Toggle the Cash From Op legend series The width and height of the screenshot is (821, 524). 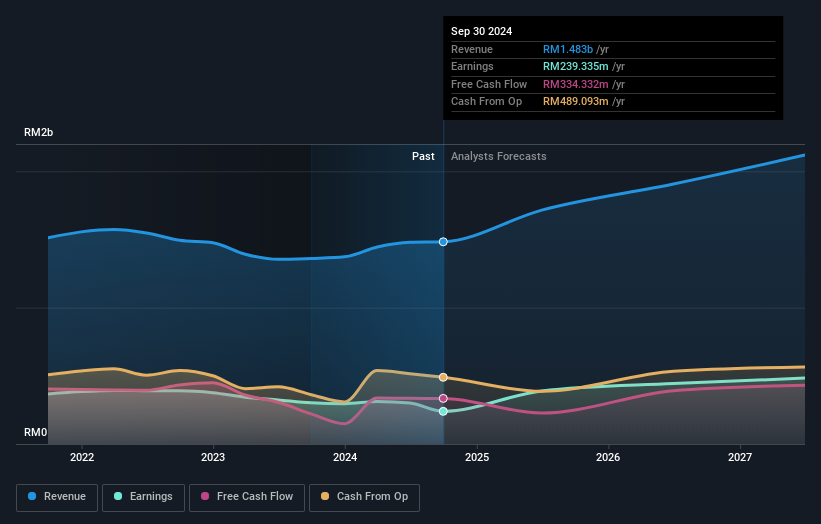pos(364,497)
